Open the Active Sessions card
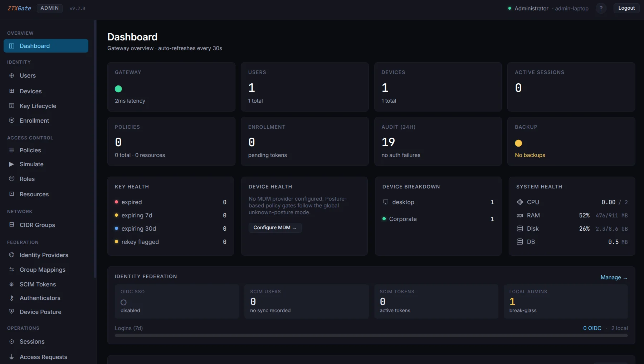Viewport: 644px width, 364px height. [x=571, y=87]
